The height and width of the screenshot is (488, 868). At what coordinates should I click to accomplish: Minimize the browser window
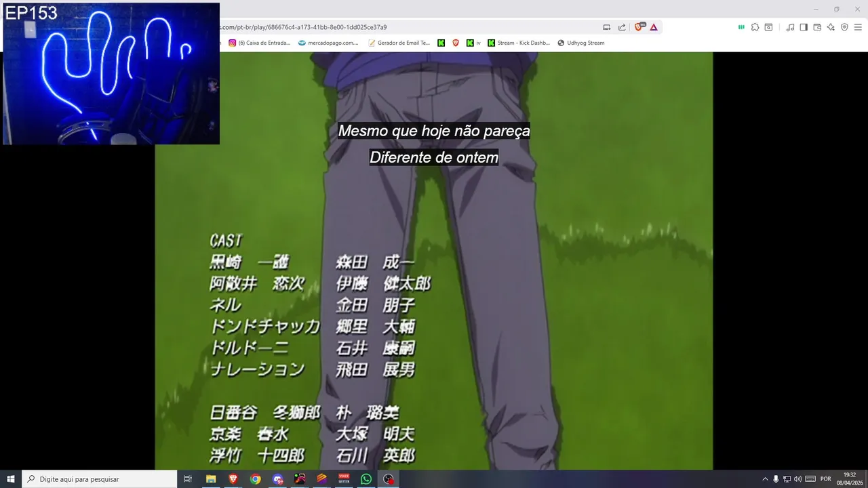coord(816,9)
